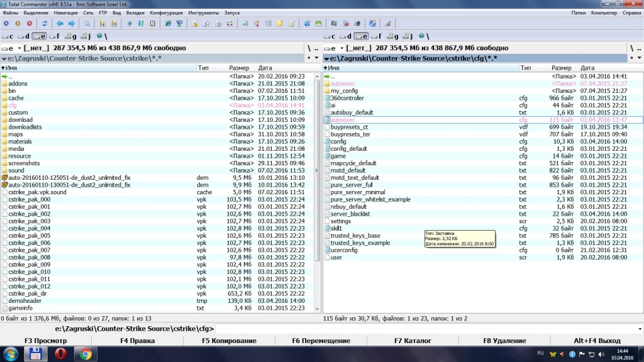Click the Chrome icon in taskbar
644x362 pixels.
coord(86,354)
